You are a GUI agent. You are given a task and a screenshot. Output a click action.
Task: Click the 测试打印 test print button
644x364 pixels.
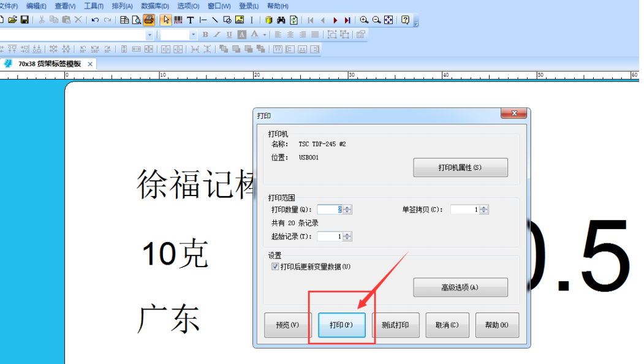pyautogui.click(x=395, y=325)
